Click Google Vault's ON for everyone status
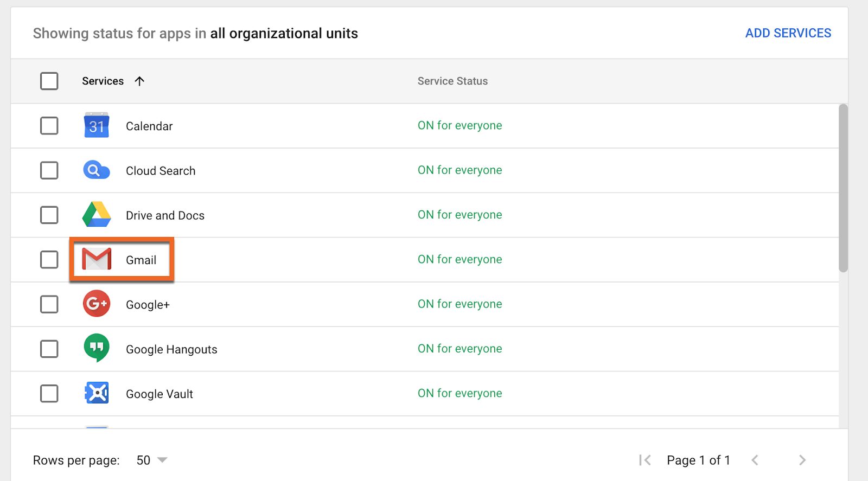868x481 pixels. [459, 393]
